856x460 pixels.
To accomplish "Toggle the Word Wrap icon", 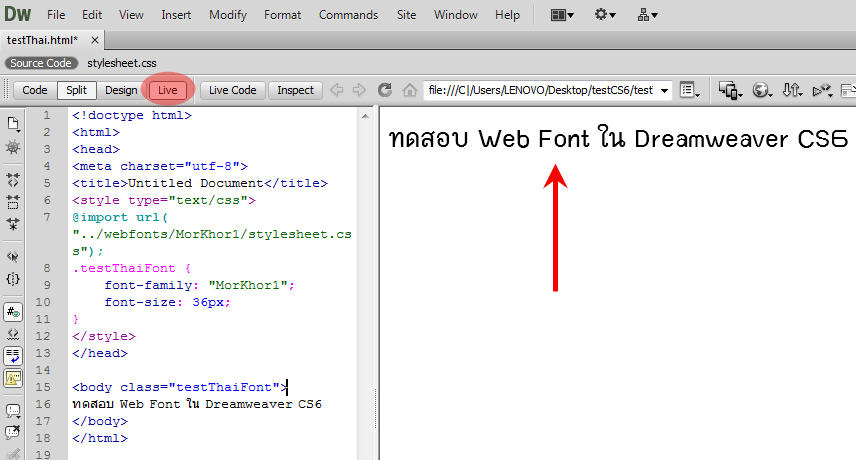I will pyautogui.click(x=13, y=356).
